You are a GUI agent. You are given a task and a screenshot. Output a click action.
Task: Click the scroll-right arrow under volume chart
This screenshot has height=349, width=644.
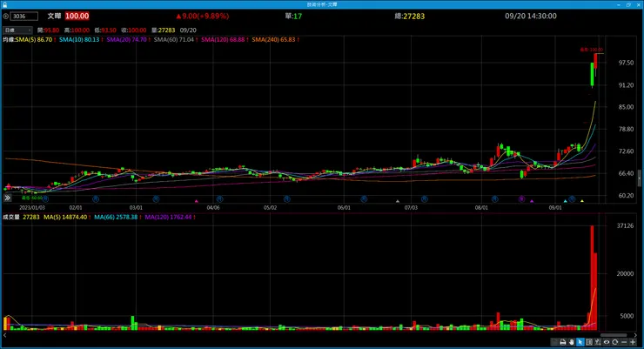tap(637, 335)
